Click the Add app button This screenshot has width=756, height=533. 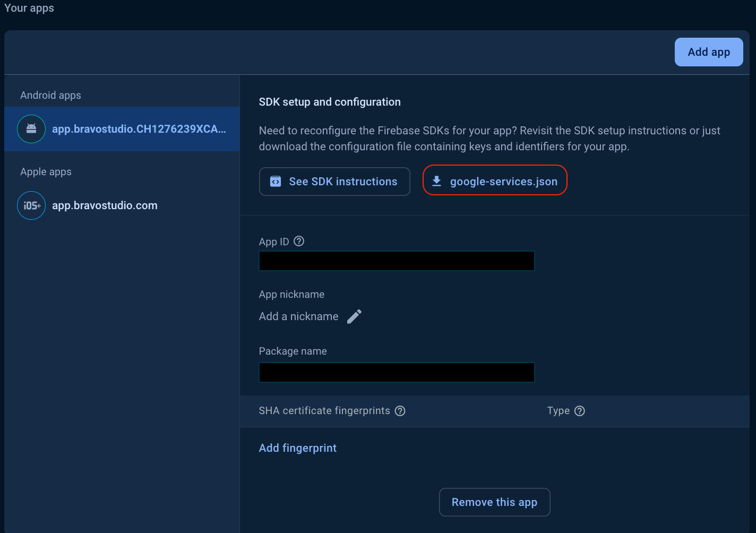709,52
